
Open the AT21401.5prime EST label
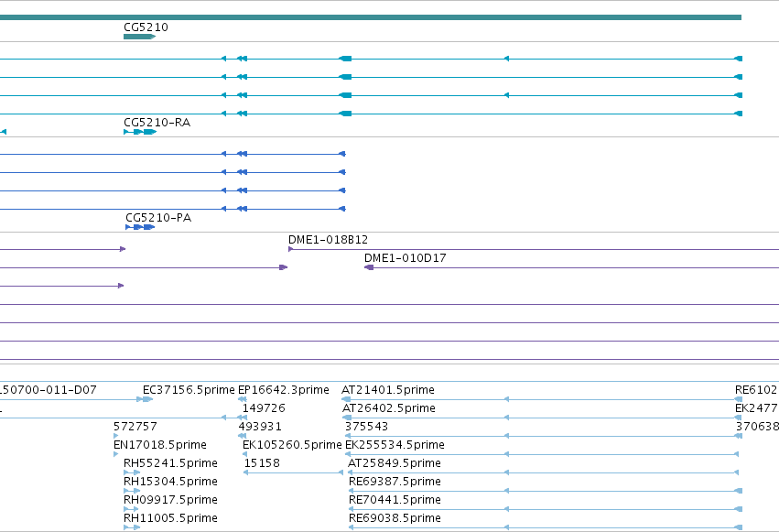388,390
